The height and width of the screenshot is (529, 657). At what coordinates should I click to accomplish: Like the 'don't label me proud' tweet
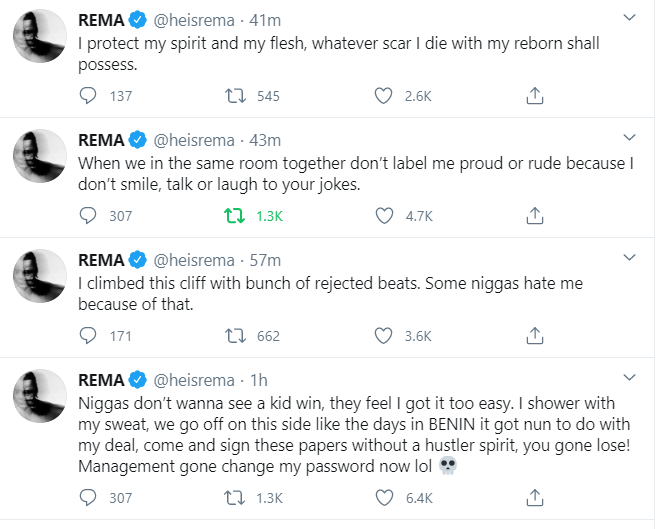click(x=383, y=215)
